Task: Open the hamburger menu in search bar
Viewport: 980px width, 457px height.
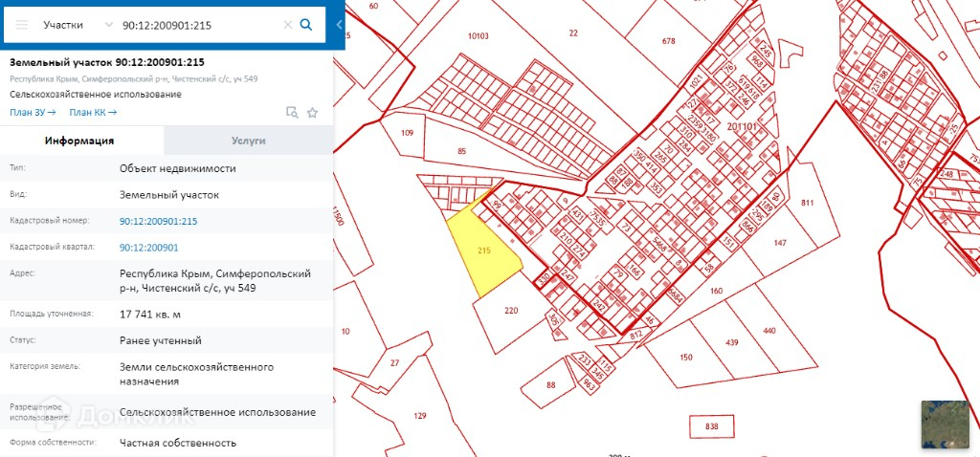Action: point(22,25)
